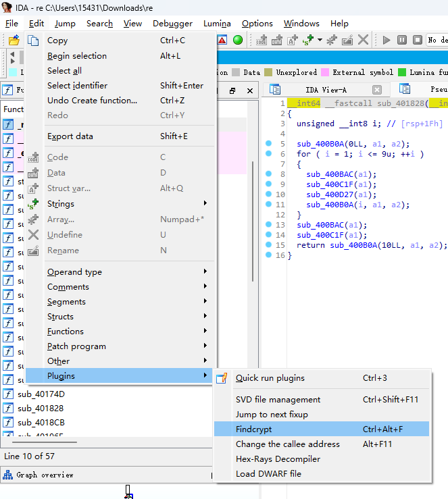Click the Open file folder icon
Screen dimensions: 448x499
pyautogui.click(x=14, y=41)
